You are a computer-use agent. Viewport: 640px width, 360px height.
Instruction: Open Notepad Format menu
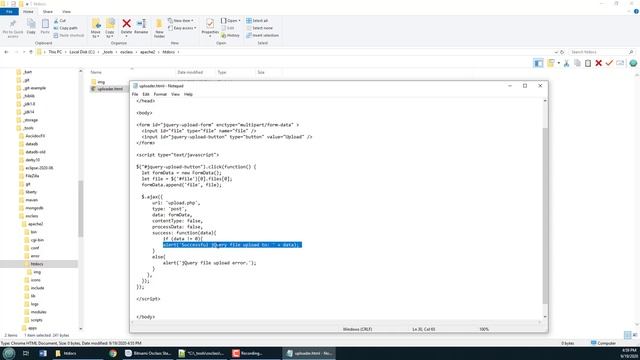tap(160, 94)
